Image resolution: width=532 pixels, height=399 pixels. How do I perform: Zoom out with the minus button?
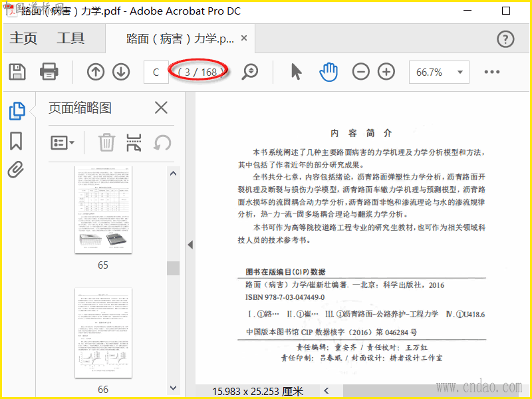(x=360, y=72)
